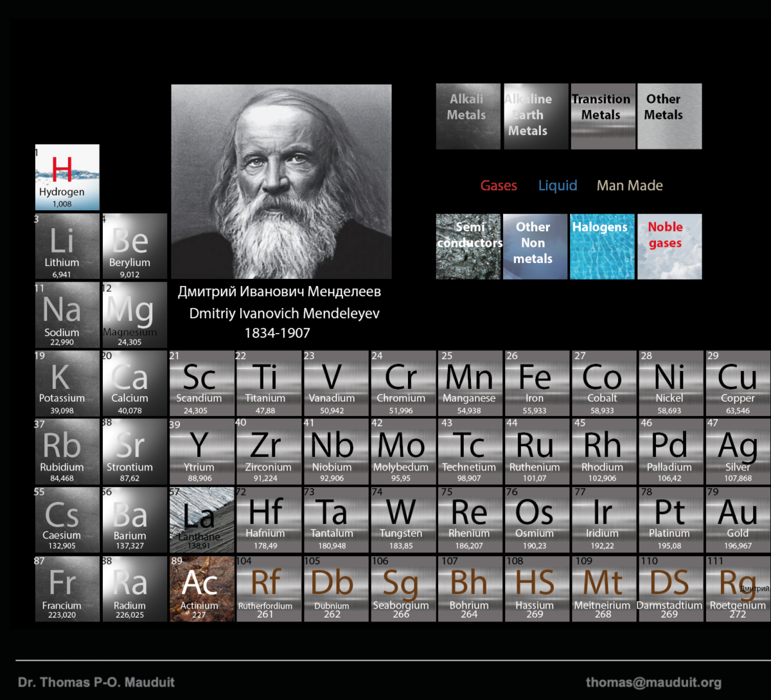Click the Hydrogen element tile

67,177
